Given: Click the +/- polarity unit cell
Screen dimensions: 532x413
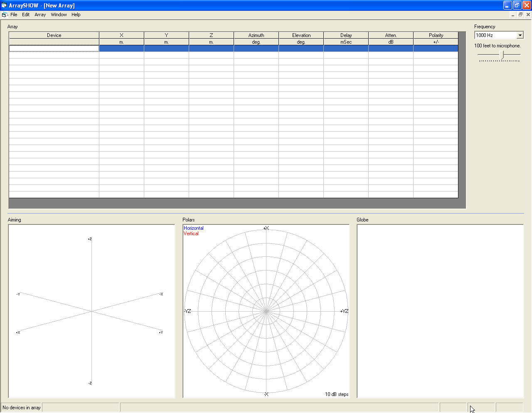Looking at the screenshot, I should [436, 42].
